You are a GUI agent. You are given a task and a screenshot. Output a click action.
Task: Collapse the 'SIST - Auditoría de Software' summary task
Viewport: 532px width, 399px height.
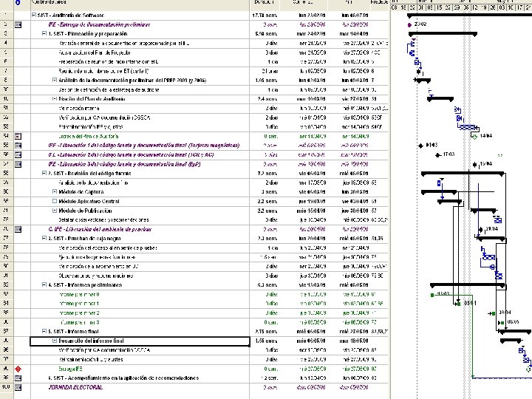[x=33, y=16]
